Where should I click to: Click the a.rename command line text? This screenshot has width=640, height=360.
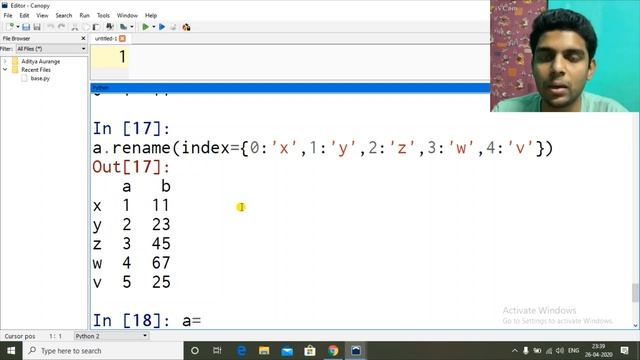pyautogui.click(x=322, y=148)
